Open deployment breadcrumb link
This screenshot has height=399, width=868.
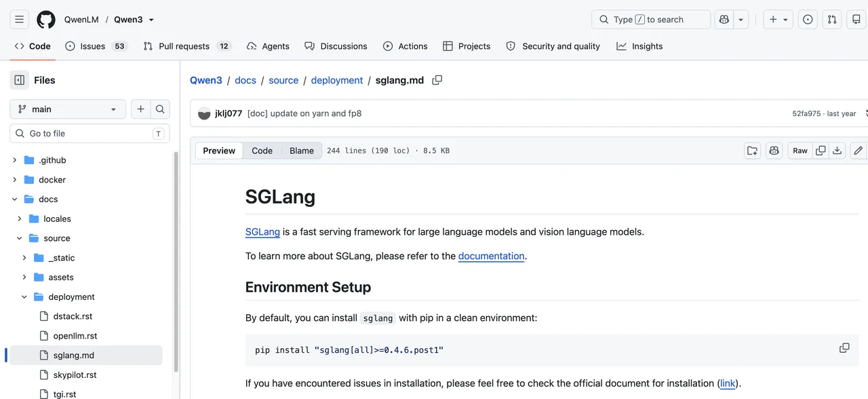[337, 80]
